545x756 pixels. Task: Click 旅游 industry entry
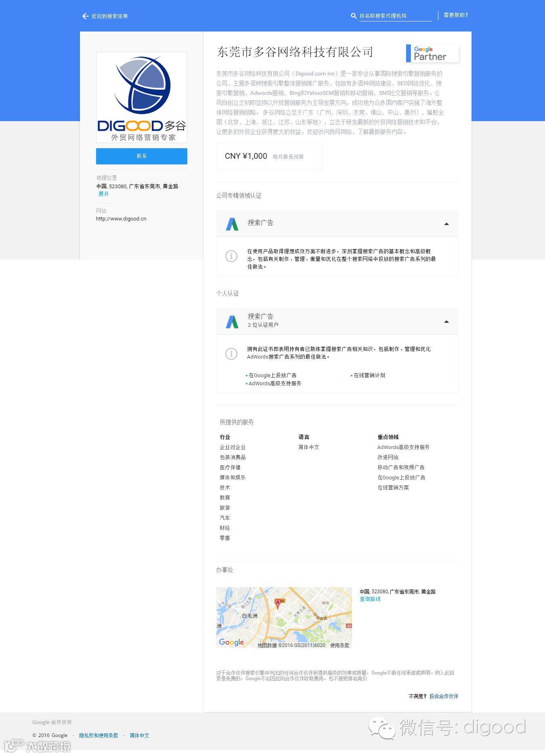[x=225, y=508]
